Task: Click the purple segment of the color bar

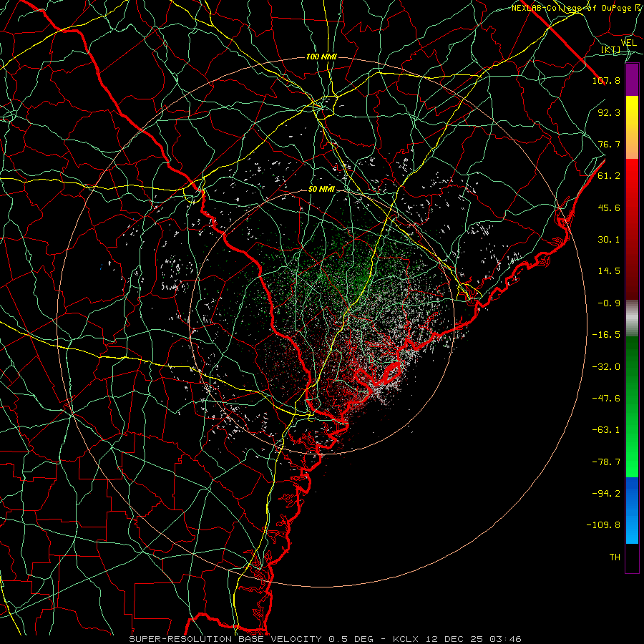Action: (x=632, y=80)
